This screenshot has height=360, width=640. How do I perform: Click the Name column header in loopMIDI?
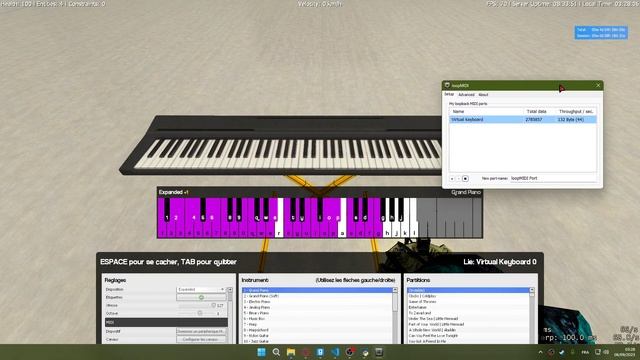click(486, 111)
